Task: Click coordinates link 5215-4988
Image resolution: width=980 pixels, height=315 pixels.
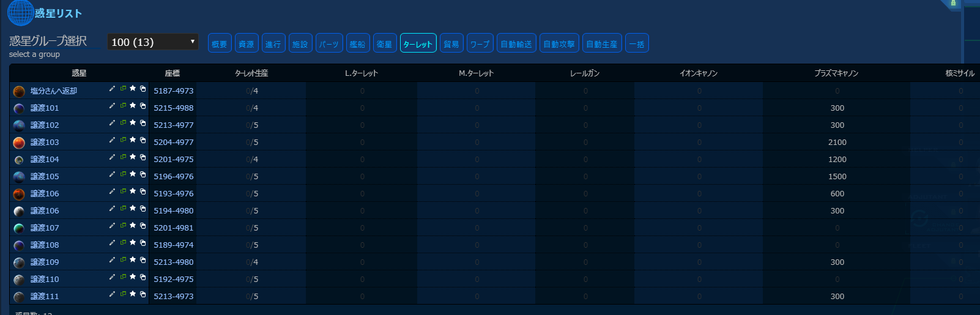Action: pyautogui.click(x=173, y=108)
